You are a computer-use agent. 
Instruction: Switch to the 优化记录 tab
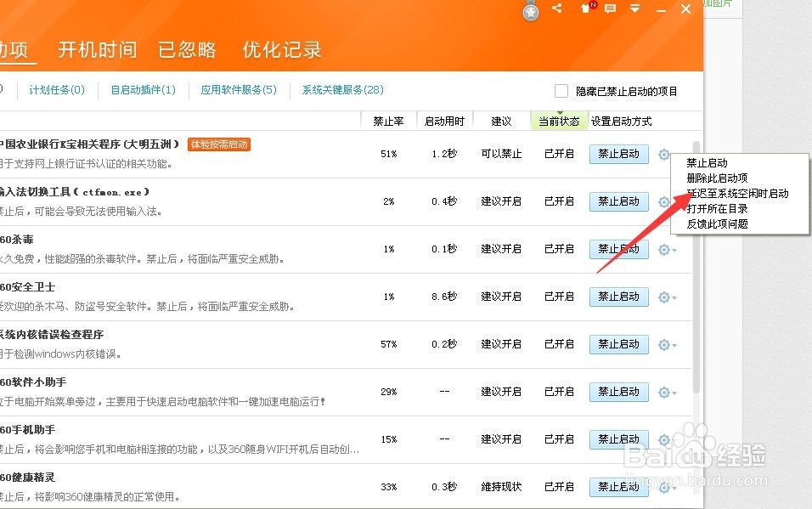tap(282, 50)
